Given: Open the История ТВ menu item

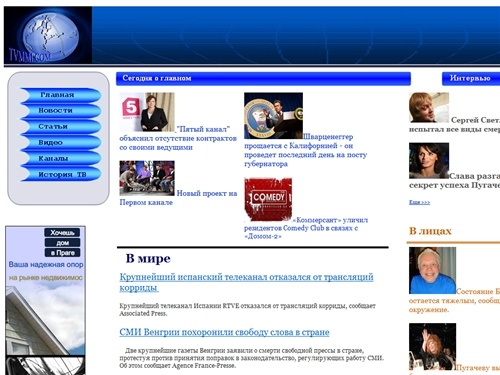Looking at the screenshot, I should [60, 174].
